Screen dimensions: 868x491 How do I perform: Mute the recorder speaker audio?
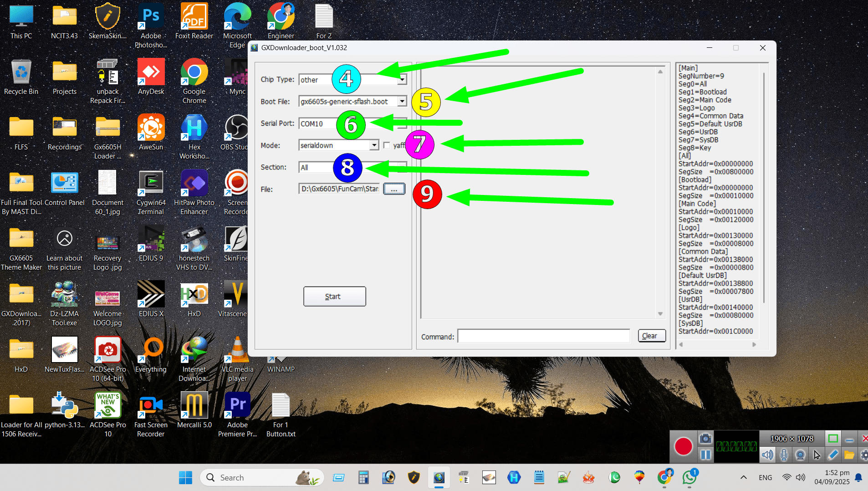[x=767, y=455]
